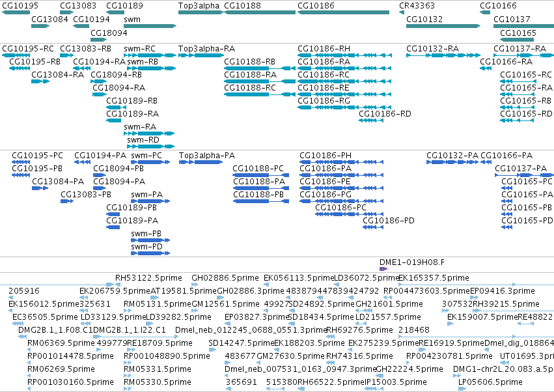
Task: Select EST EK165357.5prime
Action: 434,278
